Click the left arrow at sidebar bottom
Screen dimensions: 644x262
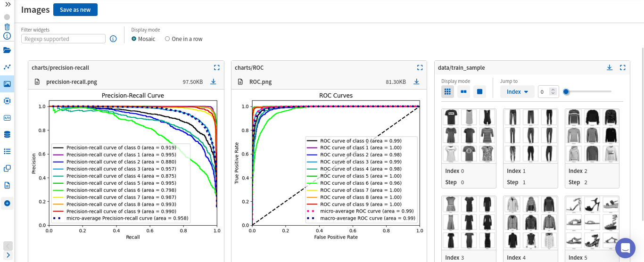[x=8, y=246]
